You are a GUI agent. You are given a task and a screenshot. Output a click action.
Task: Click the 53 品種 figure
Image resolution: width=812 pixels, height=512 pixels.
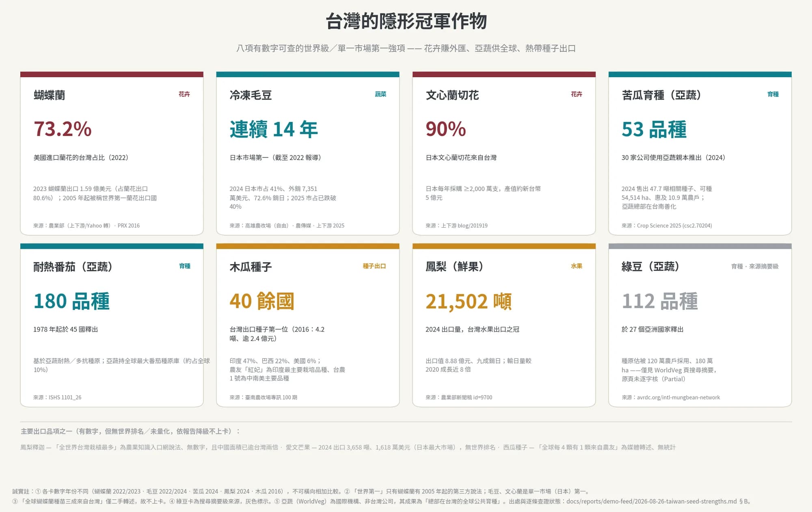click(x=654, y=129)
